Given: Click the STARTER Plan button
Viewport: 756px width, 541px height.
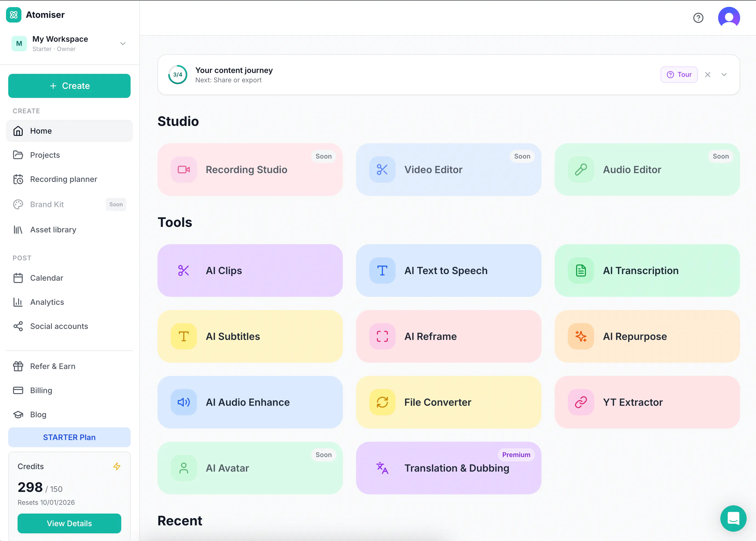Looking at the screenshot, I should (x=69, y=437).
